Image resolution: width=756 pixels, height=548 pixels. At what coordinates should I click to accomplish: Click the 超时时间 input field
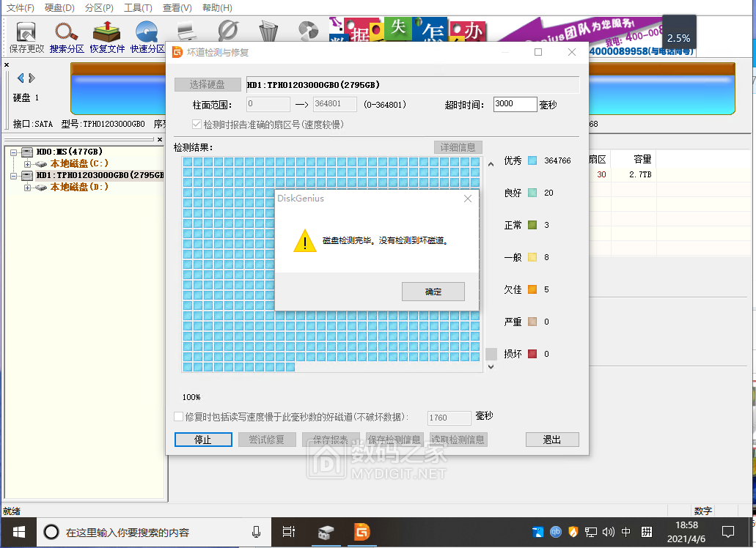tap(515, 104)
